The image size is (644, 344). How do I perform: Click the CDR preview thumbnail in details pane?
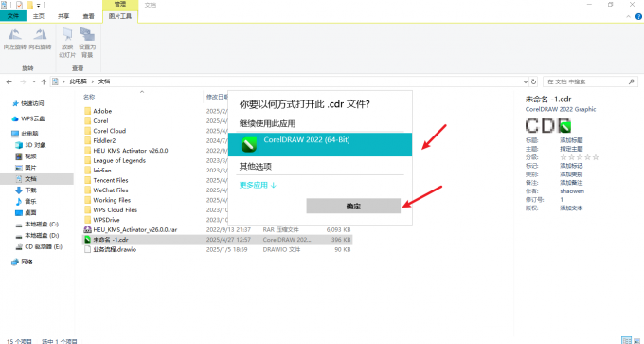[548, 125]
